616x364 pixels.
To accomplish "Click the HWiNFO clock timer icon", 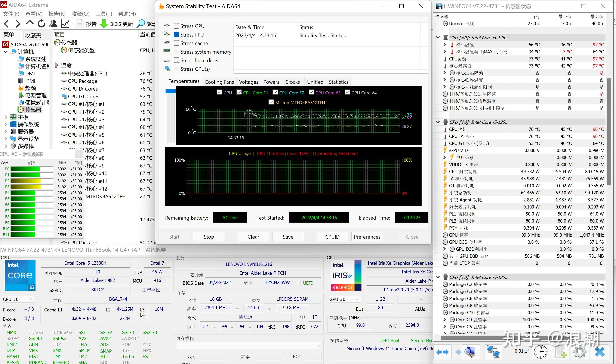I will tap(540, 352).
